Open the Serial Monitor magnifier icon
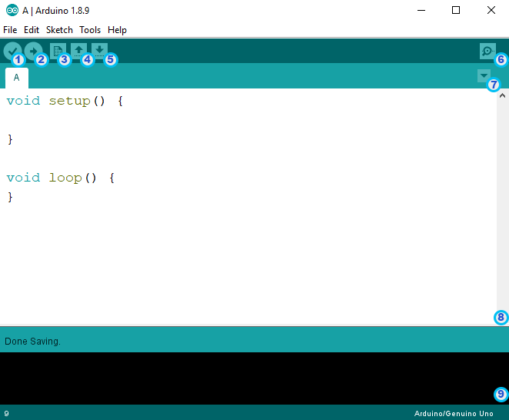509x420 pixels. point(487,52)
